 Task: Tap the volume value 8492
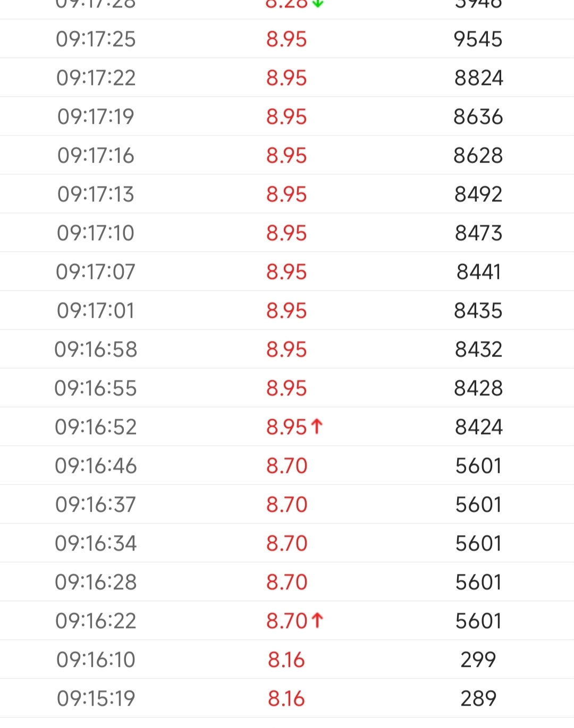[x=478, y=194]
